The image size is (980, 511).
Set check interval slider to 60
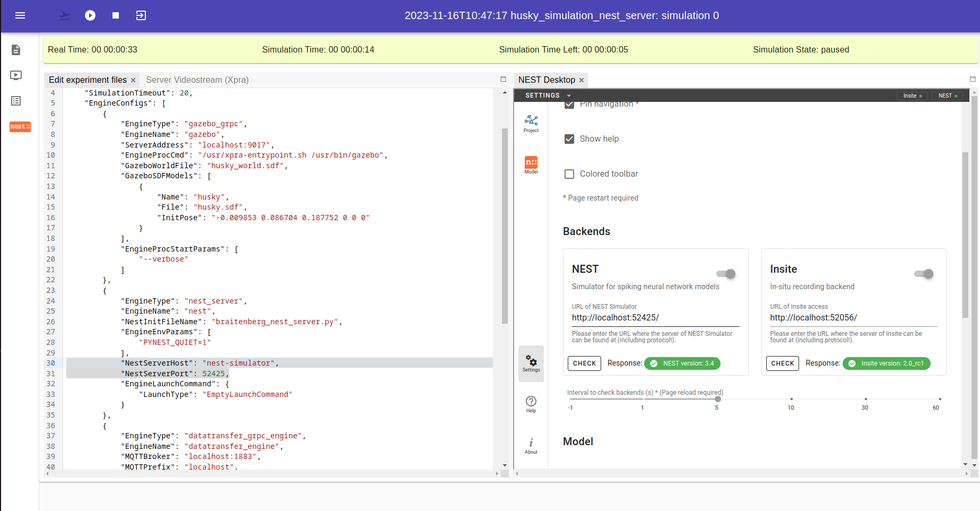click(940, 399)
